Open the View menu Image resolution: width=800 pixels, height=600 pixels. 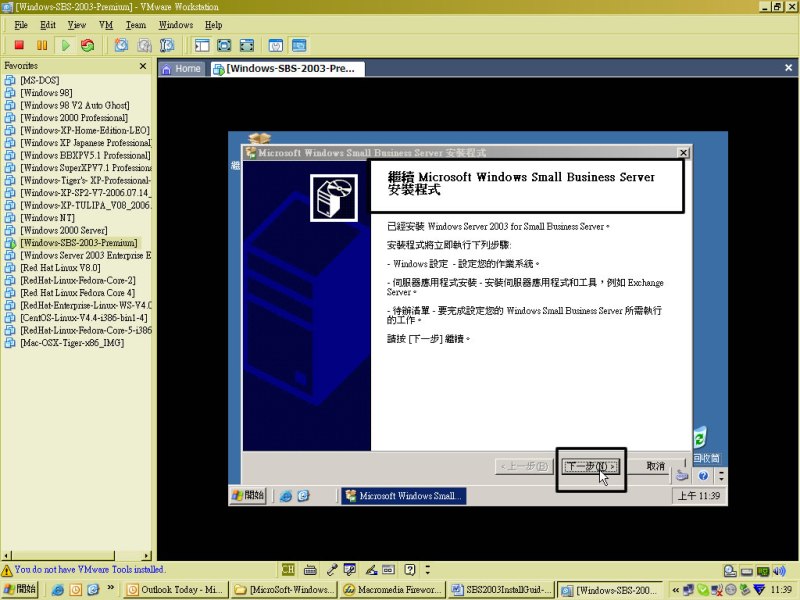coord(77,25)
